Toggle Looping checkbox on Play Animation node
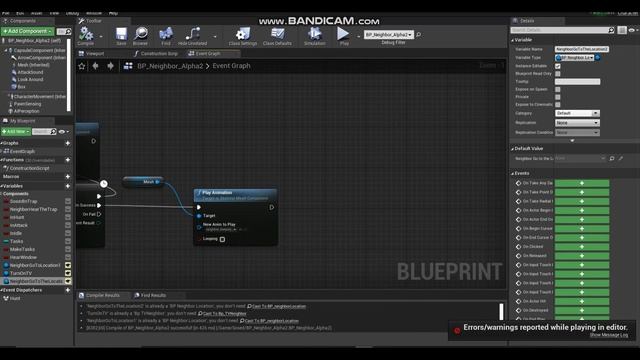The image size is (640, 360). pos(222,240)
